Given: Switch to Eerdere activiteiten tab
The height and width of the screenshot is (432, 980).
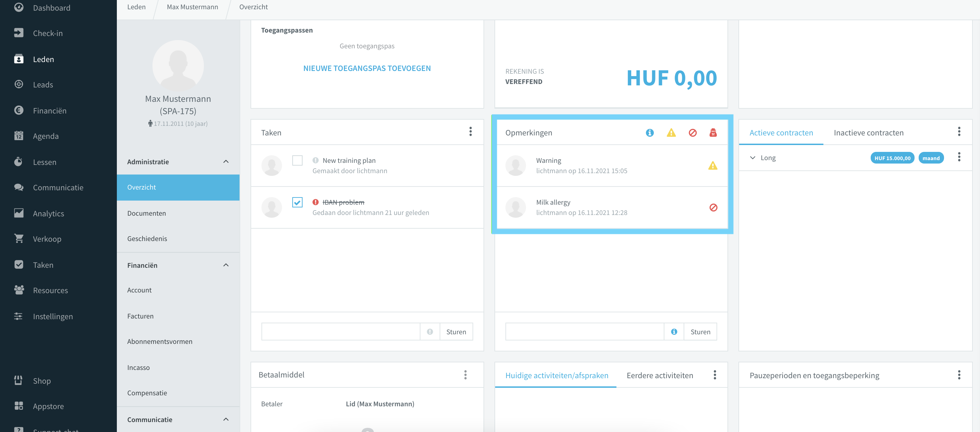Looking at the screenshot, I should (x=660, y=375).
